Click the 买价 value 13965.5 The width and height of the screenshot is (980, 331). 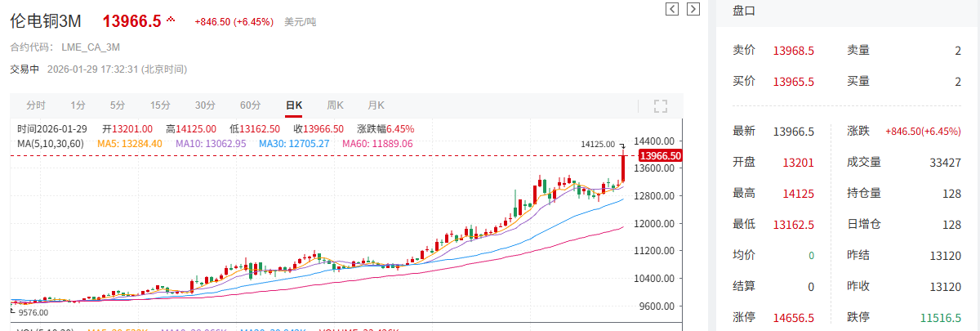click(794, 82)
